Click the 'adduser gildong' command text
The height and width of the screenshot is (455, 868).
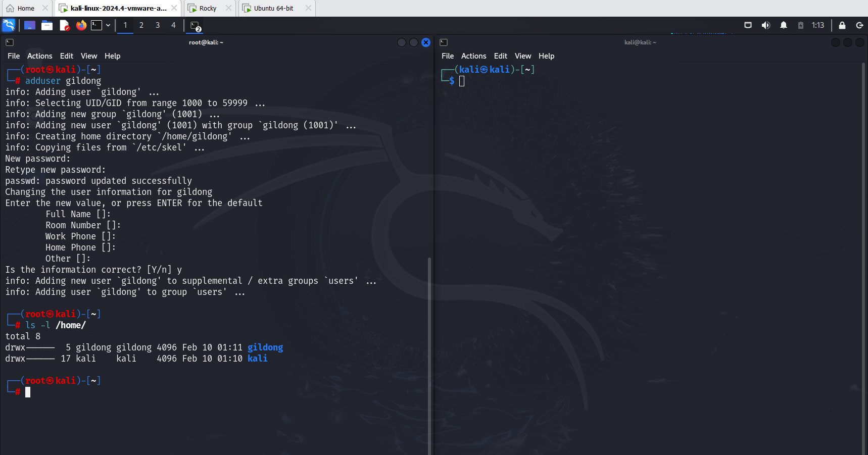(63, 81)
